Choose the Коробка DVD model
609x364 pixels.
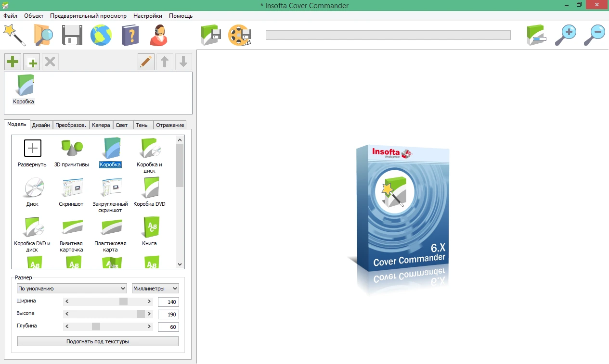click(x=149, y=192)
